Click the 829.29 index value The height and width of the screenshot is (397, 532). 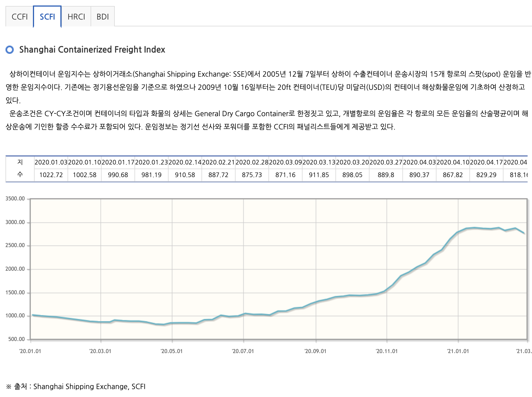coord(486,175)
